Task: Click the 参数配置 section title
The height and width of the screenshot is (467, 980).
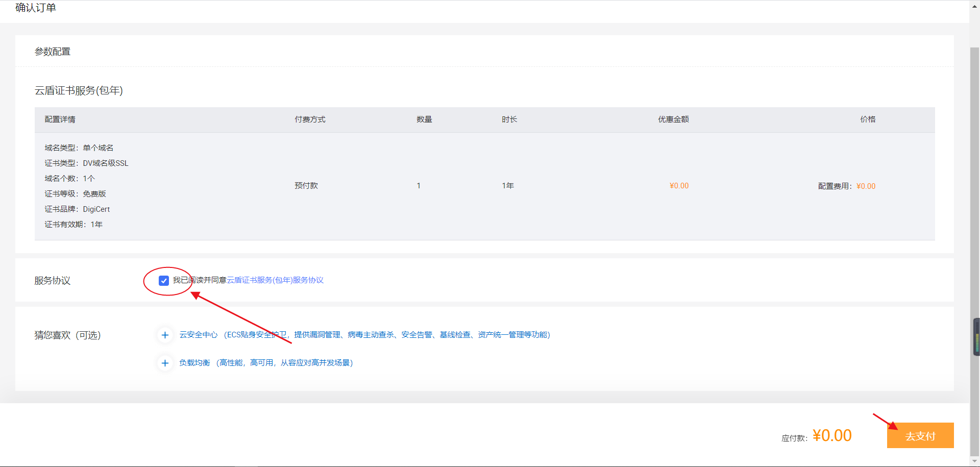Action: click(53, 52)
